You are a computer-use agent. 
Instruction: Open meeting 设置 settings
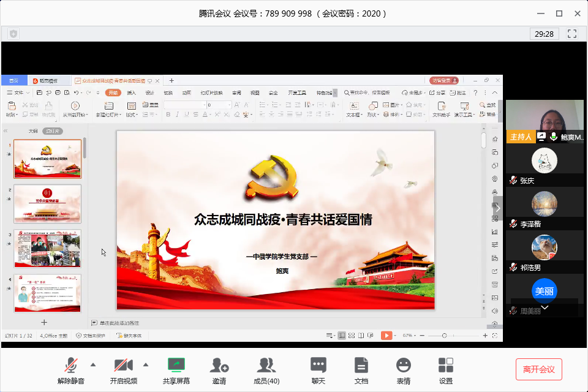(446, 370)
